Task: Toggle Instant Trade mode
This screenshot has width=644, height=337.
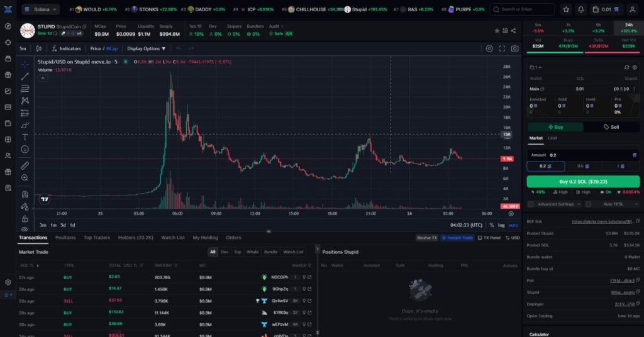Action: coord(457,238)
